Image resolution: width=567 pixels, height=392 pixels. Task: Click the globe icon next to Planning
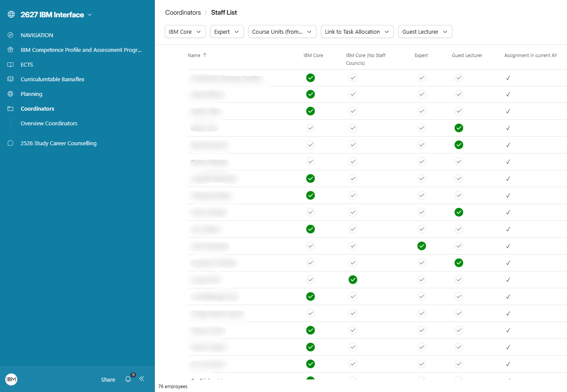[10, 94]
